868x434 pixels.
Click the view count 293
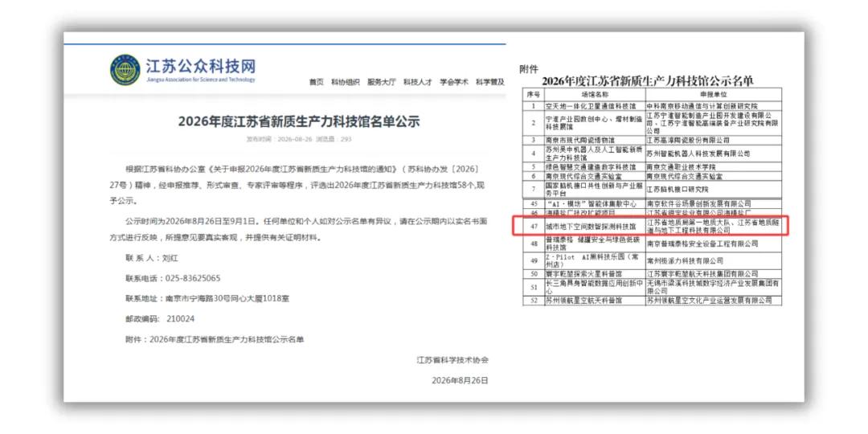346,139
